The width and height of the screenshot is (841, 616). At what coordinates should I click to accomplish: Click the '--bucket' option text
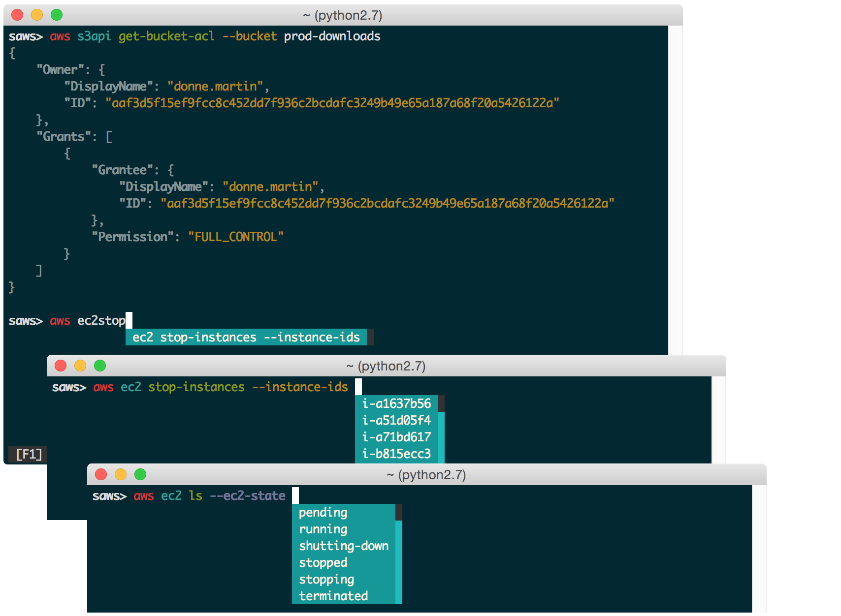coord(250,36)
